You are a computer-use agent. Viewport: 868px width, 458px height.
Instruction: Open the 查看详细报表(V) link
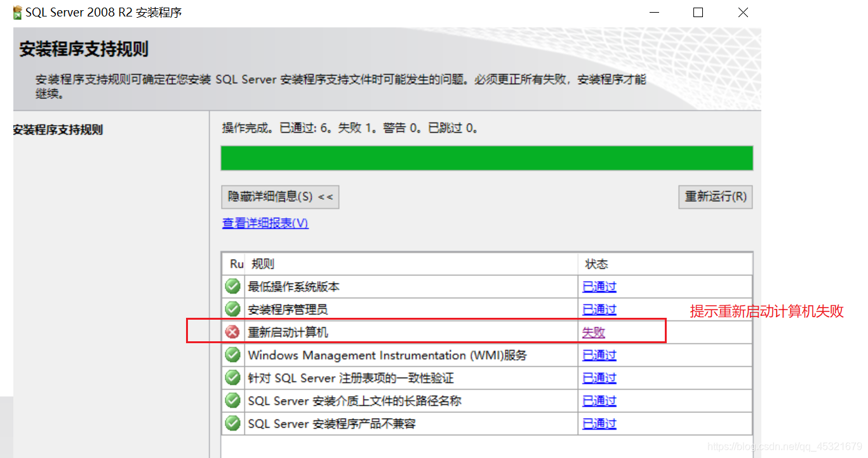(x=265, y=223)
